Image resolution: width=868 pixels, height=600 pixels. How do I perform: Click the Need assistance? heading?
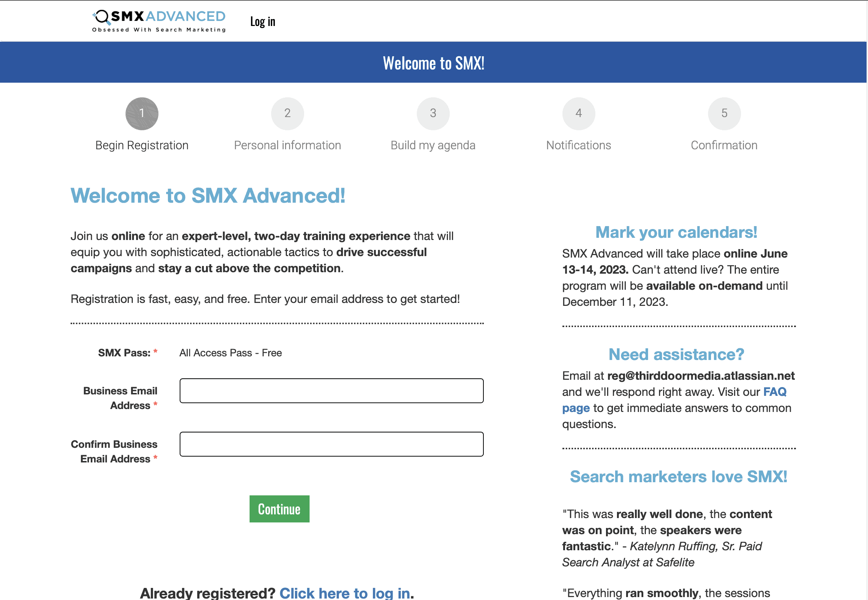(x=676, y=354)
